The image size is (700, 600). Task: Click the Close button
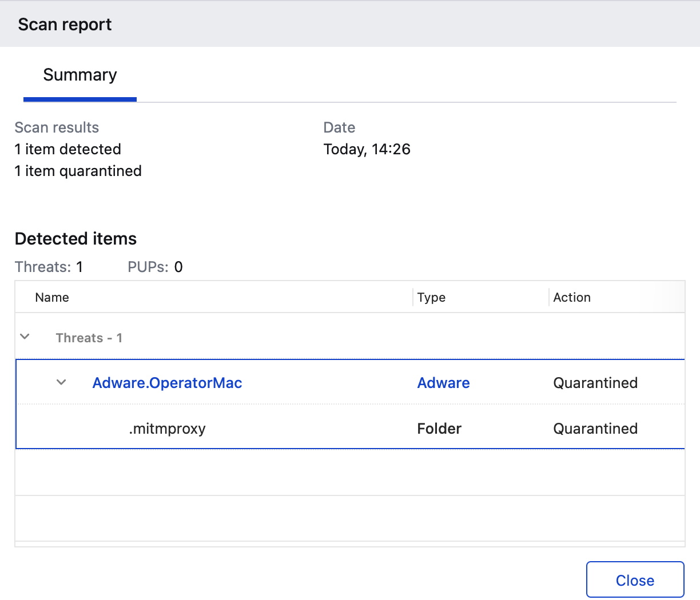point(635,580)
